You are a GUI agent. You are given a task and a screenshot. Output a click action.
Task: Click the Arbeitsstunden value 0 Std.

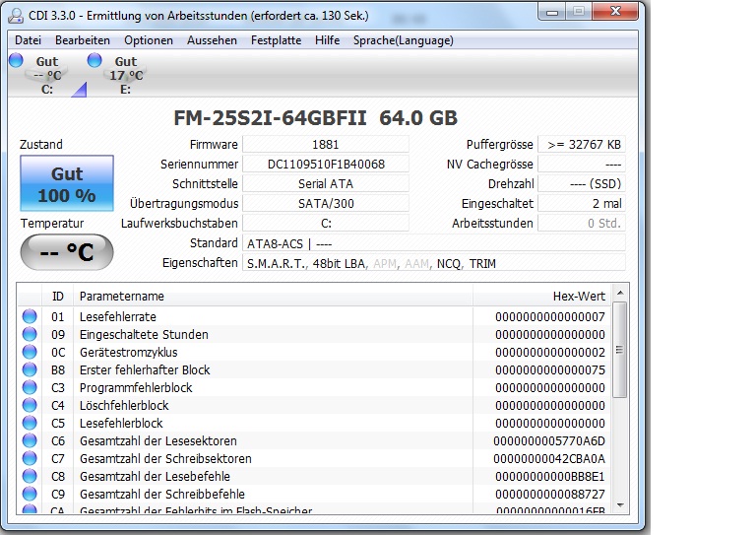coord(582,224)
